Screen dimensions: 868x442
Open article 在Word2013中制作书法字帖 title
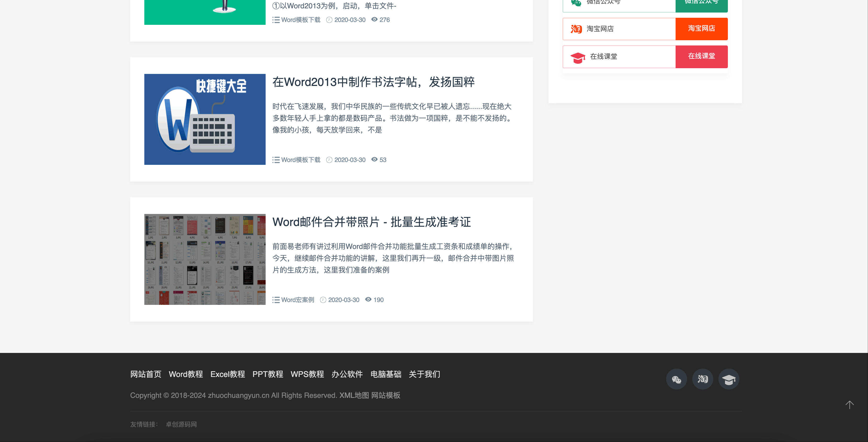pos(373,82)
